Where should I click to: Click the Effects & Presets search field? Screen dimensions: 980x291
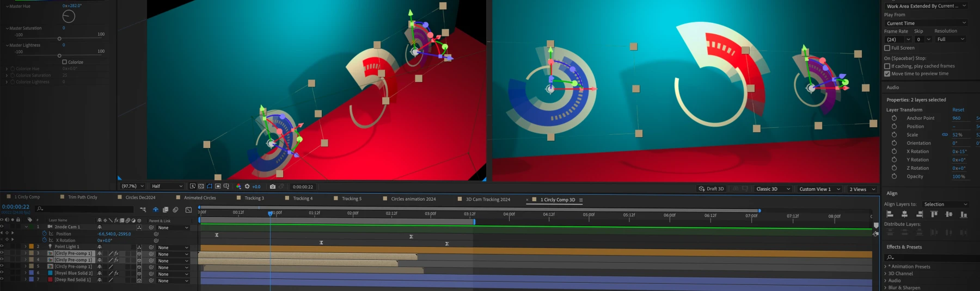[x=931, y=257]
